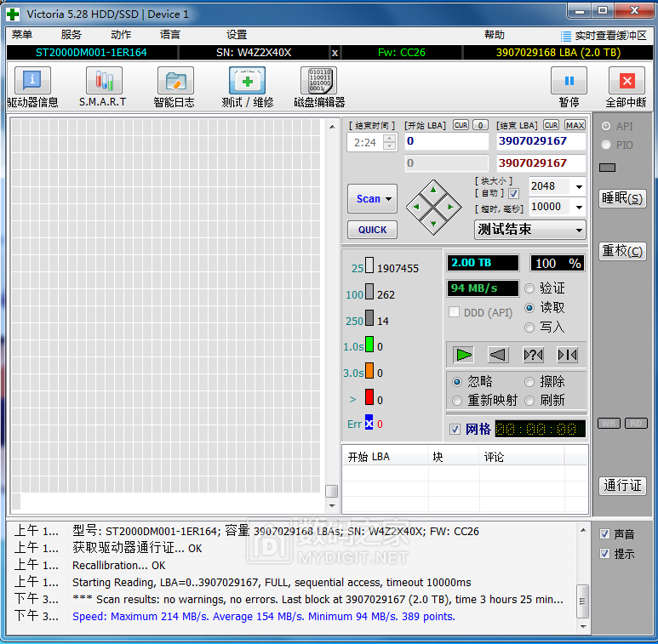Image resolution: width=658 pixels, height=644 pixels.
Task: Click the 暂停 pause icon
Action: tap(569, 80)
